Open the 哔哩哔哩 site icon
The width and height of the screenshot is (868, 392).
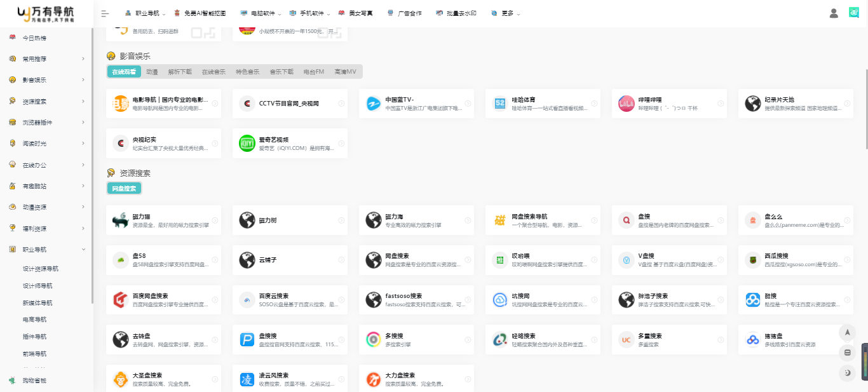click(627, 104)
